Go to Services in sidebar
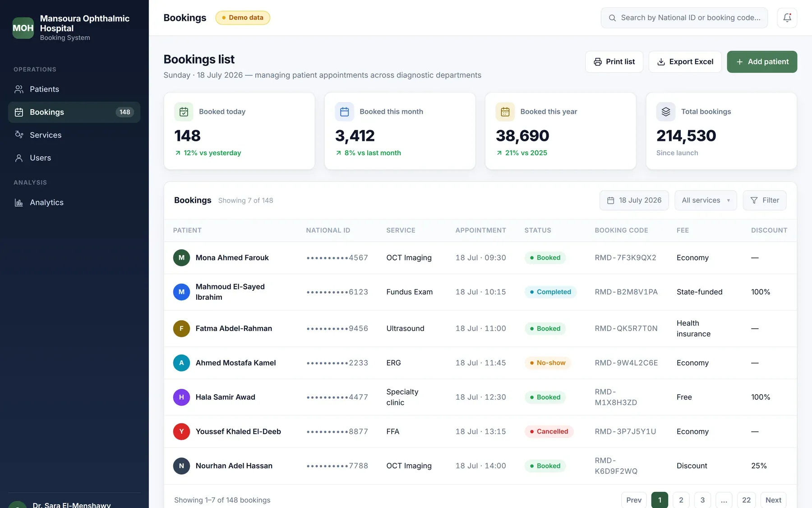Screen dimensions: 812x508 [x=74, y=135]
